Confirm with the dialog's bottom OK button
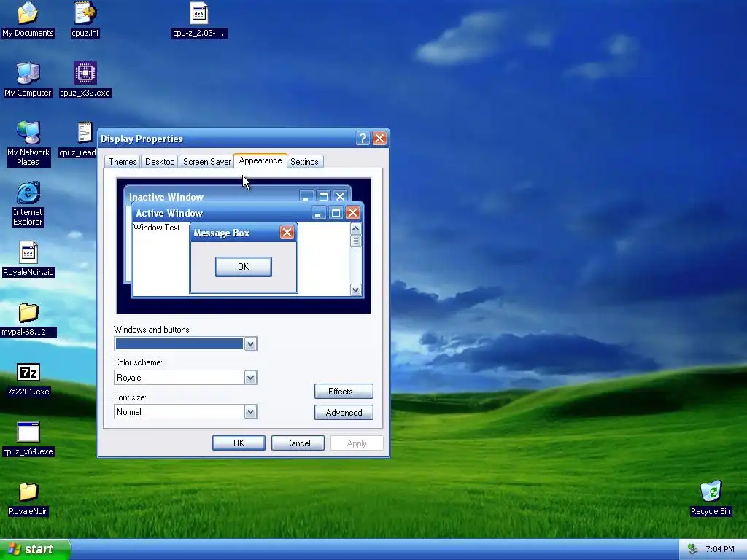 point(239,443)
